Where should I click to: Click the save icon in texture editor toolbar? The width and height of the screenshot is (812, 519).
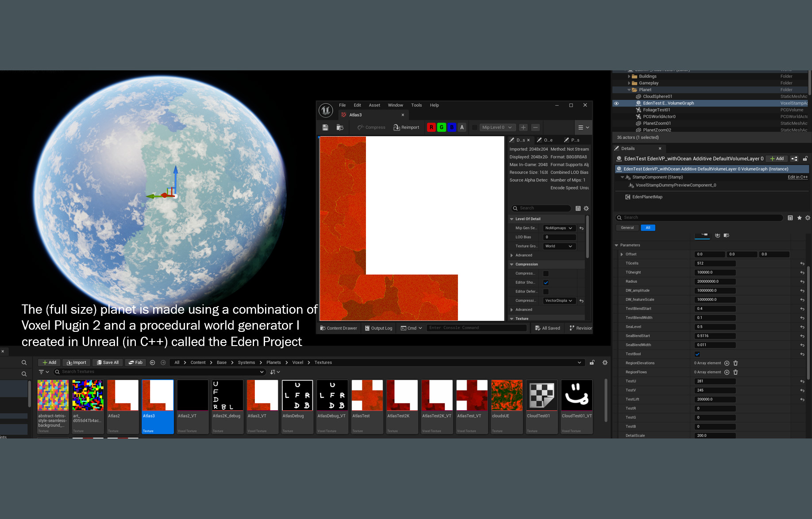[325, 127]
